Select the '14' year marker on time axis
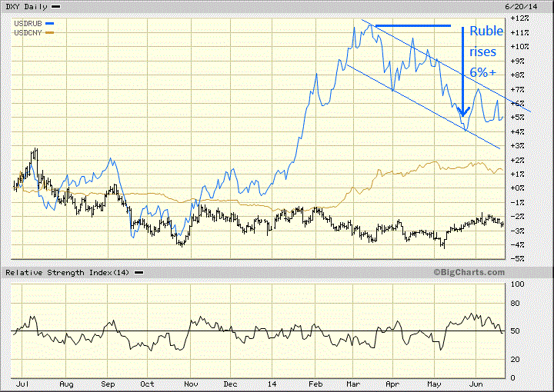Viewport: 554px width, 392px height. click(273, 383)
